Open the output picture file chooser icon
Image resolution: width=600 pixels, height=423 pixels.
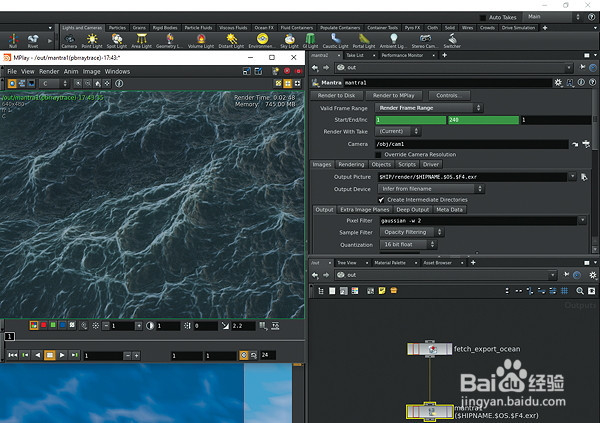pyautogui.click(x=583, y=176)
